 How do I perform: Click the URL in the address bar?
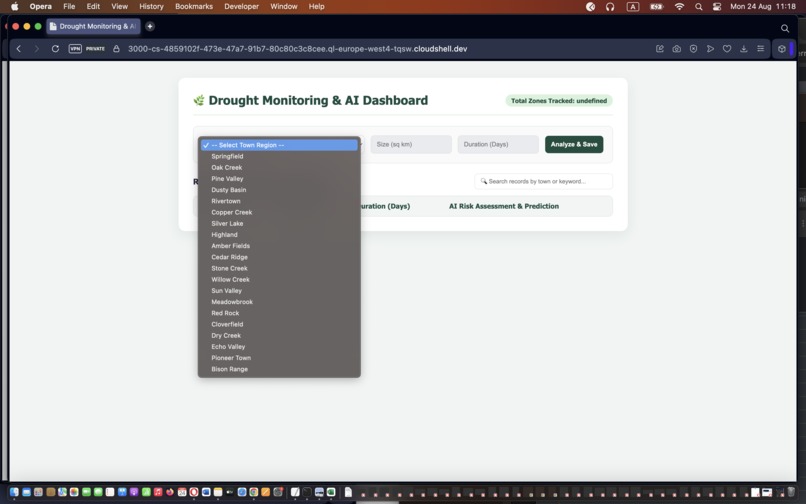tap(297, 49)
